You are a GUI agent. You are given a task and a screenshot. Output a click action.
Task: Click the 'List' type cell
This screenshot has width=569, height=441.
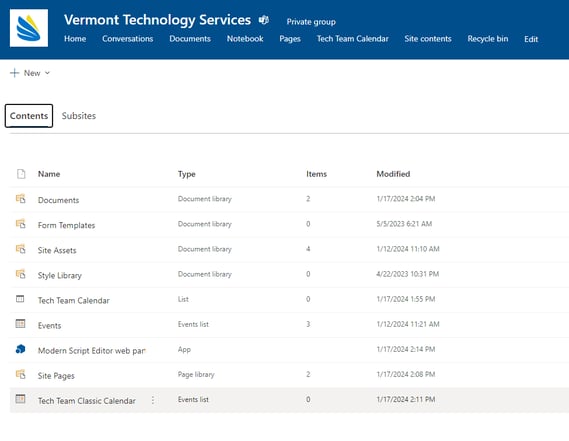pyautogui.click(x=183, y=299)
